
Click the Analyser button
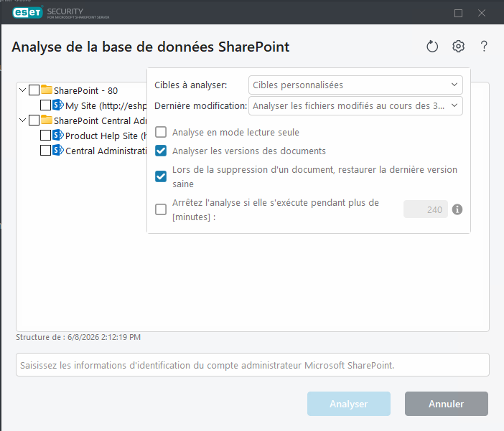tap(349, 404)
